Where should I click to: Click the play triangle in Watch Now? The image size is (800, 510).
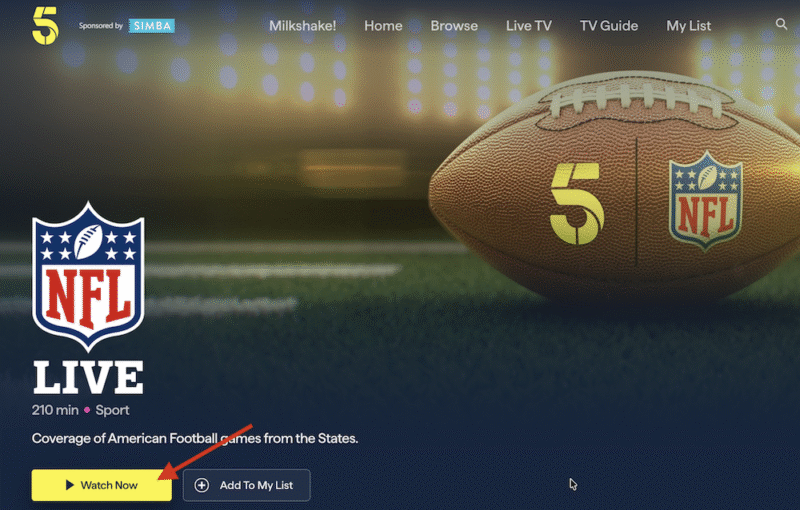[70, 485]
